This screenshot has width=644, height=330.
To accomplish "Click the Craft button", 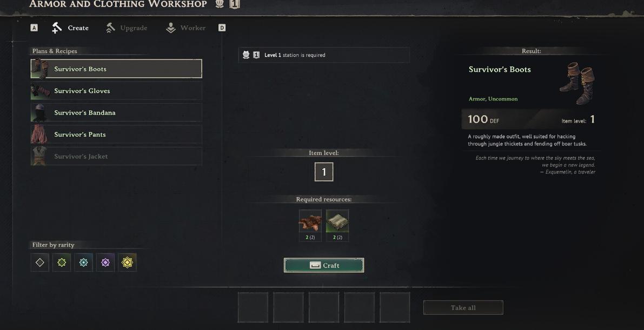I will (324, 265).
